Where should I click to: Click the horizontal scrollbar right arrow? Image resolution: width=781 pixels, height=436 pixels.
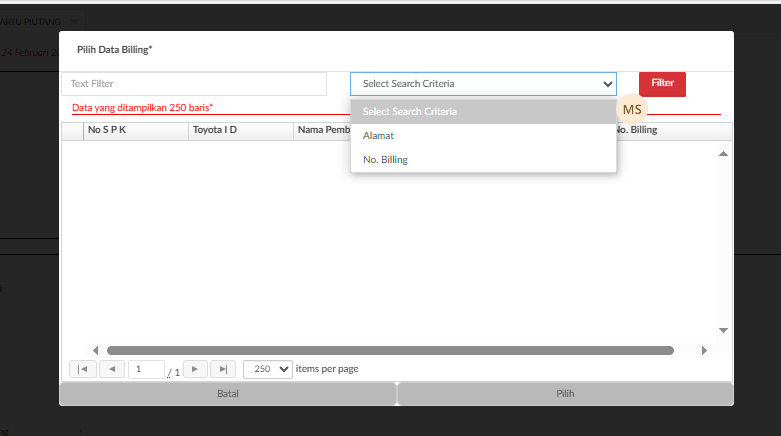[x=704, y=350]
